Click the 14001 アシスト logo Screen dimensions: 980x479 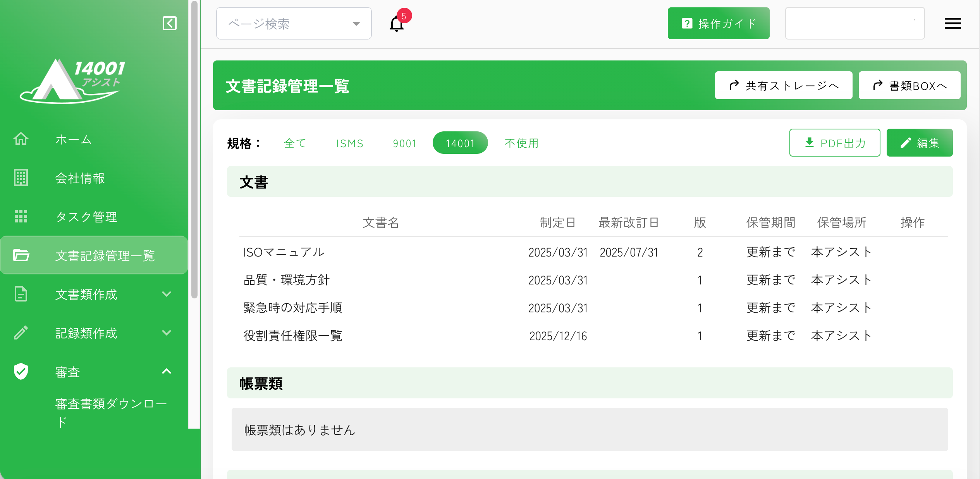[x=72, y=81]
